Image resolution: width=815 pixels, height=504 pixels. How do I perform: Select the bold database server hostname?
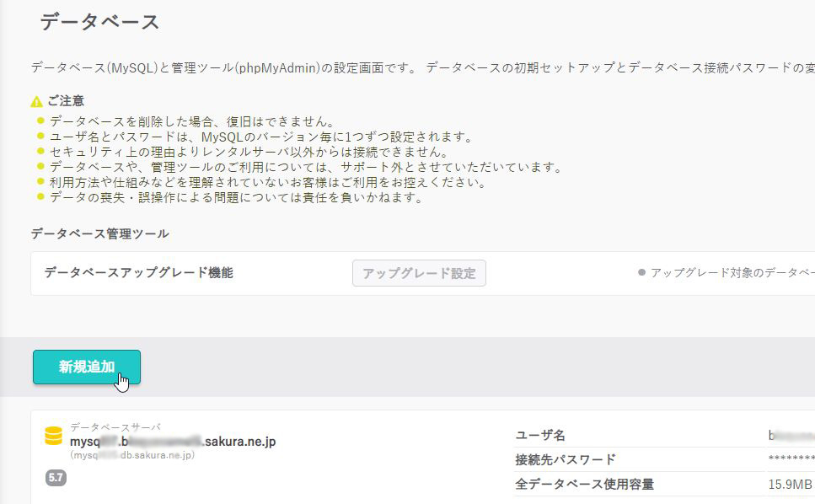coord(173,441)
